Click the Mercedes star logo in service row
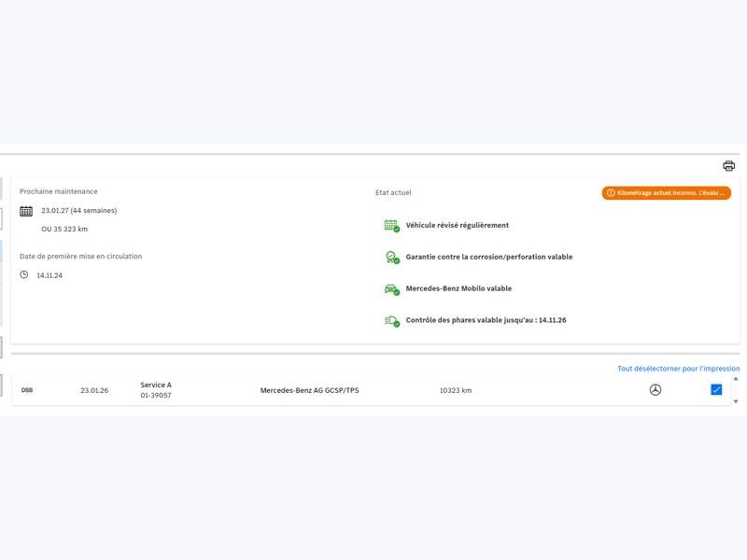 click(x=655, y=390)
